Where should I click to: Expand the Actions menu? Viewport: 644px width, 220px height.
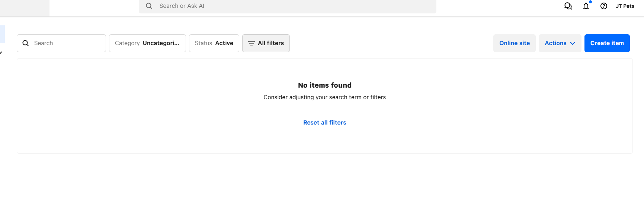pyautogui.click(x=560, y=43)
